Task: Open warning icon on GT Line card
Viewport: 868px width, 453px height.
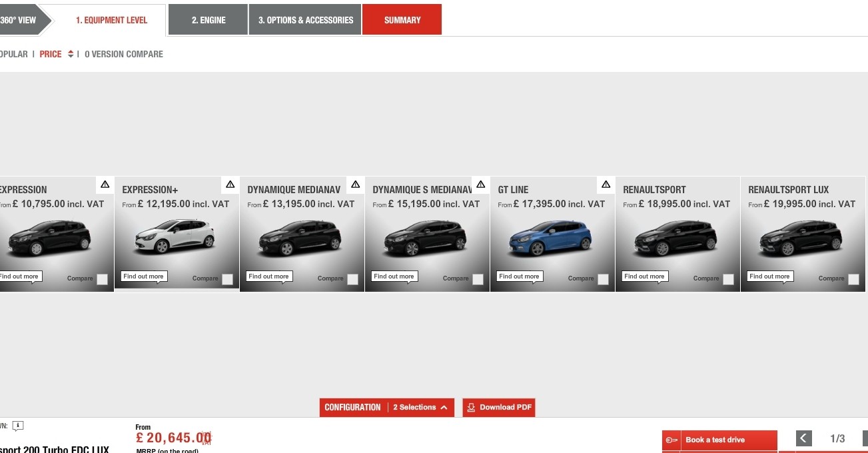Action: [x=606, y=185]
